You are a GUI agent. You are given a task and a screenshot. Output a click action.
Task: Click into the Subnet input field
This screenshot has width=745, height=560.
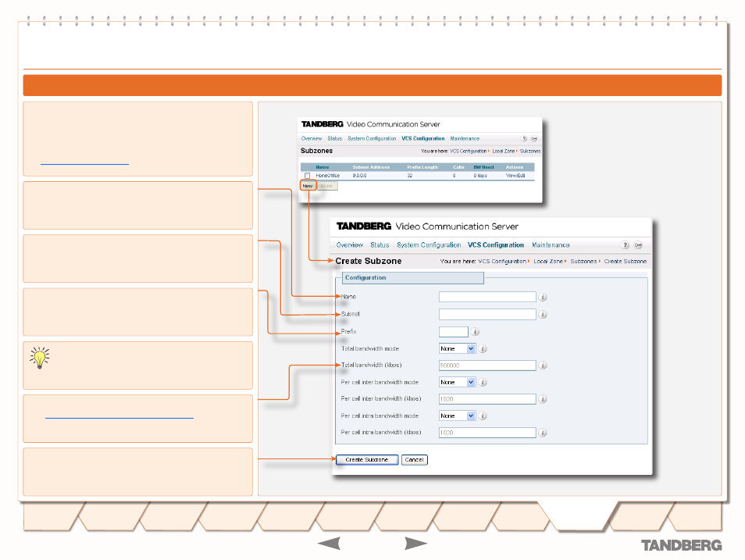[487, 314]
